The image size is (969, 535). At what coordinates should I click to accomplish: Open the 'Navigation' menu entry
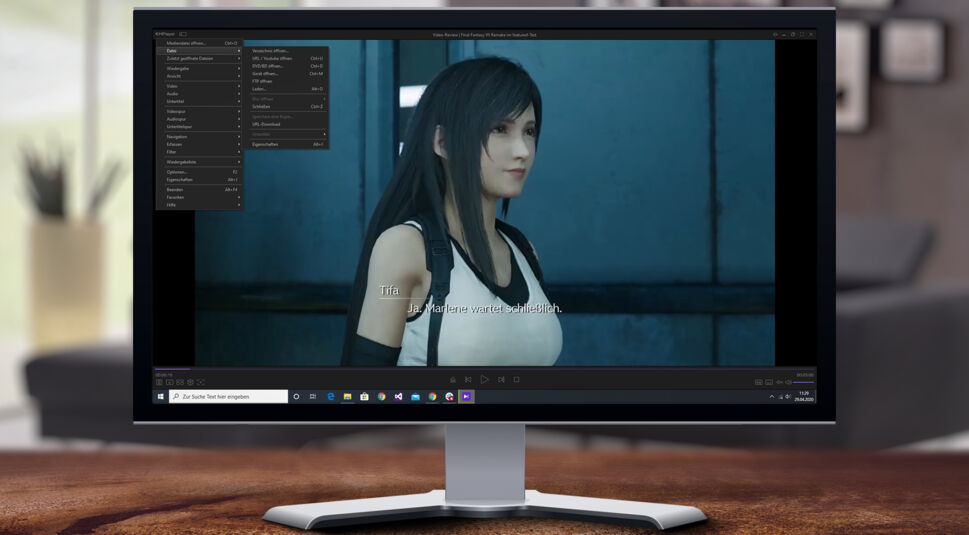200,137
